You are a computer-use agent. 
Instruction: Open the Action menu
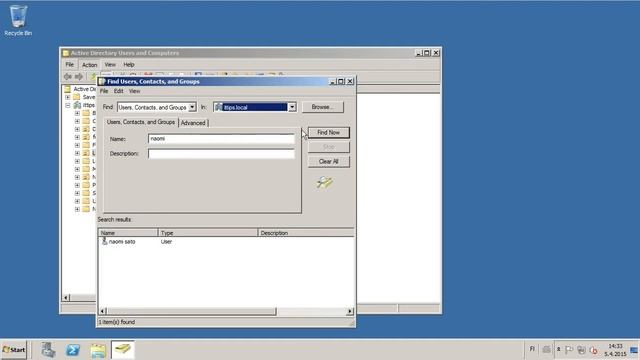click(x=89, y=64)
